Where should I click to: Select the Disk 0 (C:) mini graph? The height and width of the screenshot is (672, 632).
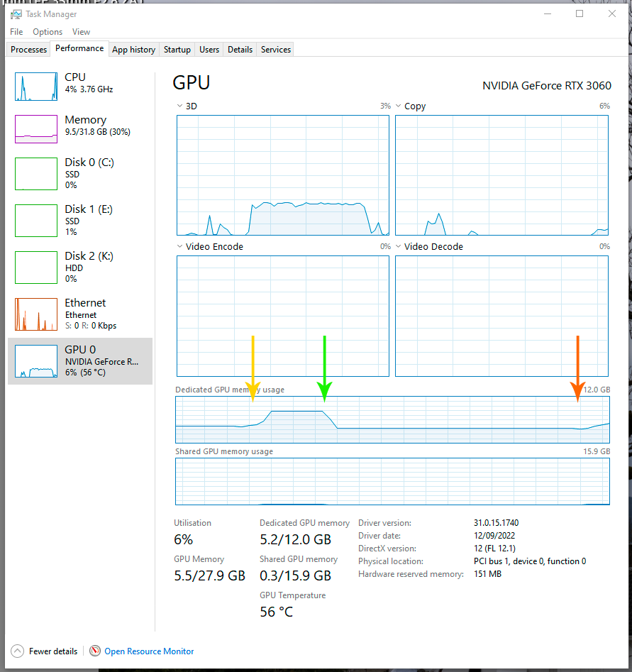click(x=36, y=174)
